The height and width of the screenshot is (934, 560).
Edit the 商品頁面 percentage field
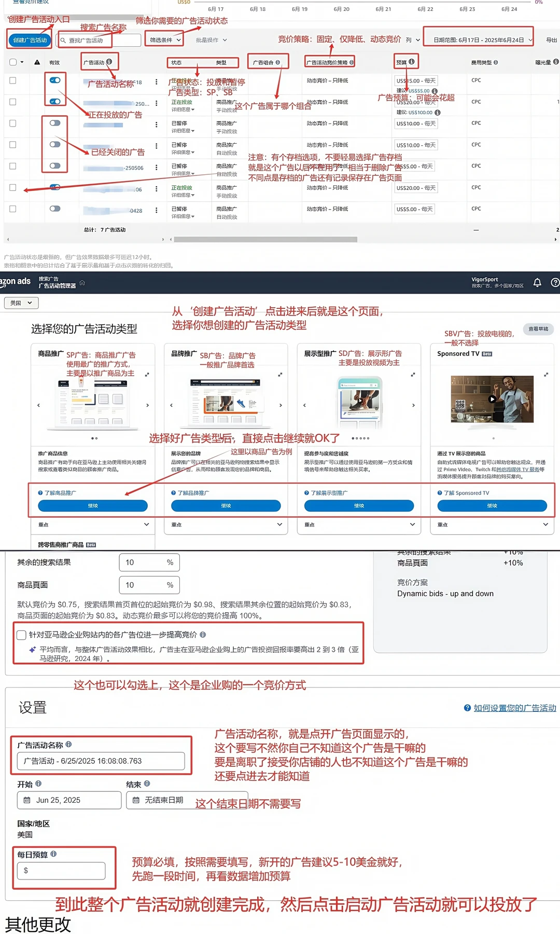point(149,585)
